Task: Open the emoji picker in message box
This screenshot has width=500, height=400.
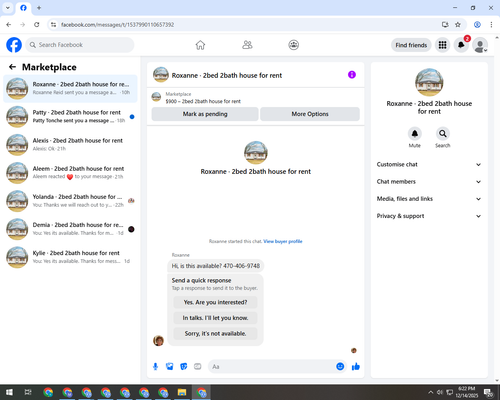Action: 340,366
